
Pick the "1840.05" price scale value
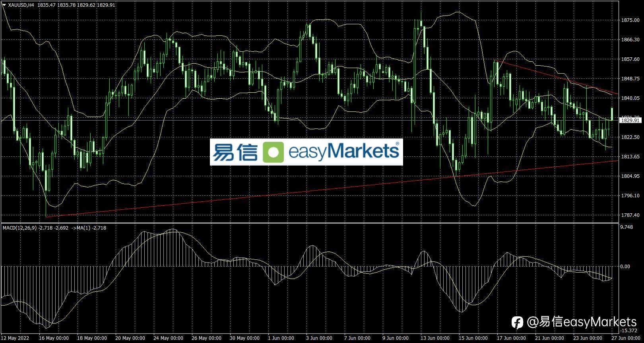[630, 98]
